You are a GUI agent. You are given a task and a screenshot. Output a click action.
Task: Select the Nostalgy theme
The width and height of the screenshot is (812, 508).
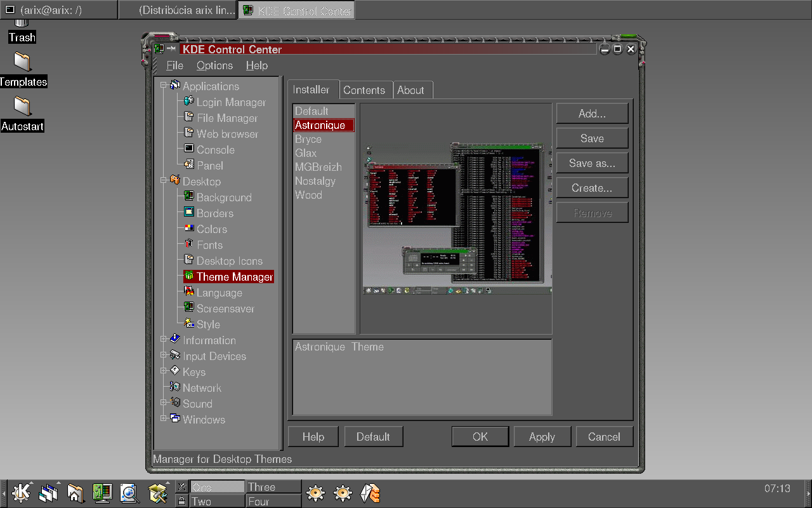[x=323, y=181]
